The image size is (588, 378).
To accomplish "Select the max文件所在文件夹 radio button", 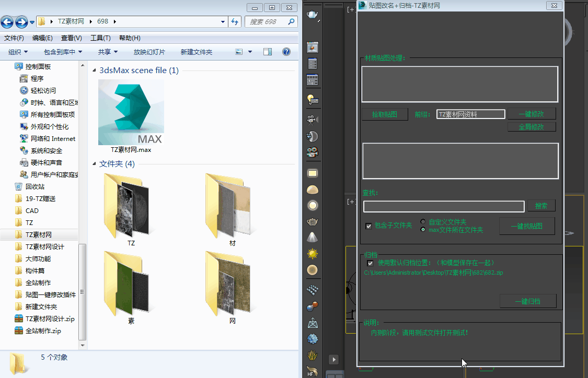I will click(423, 230).
